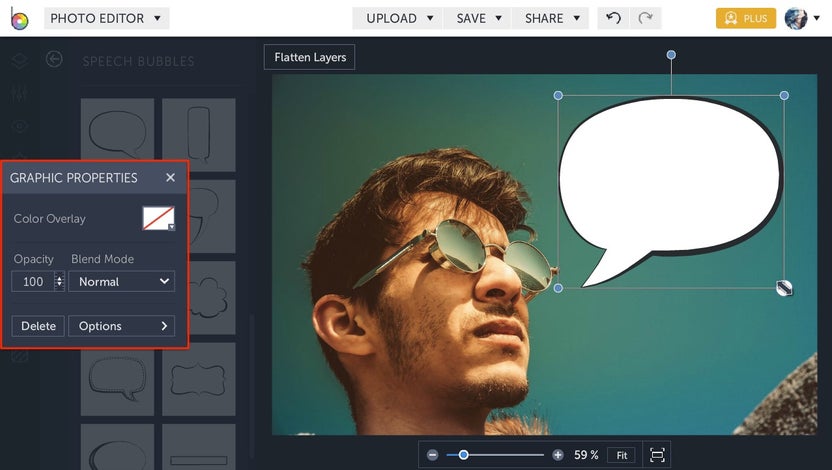Click the bottom-left resize handle of bubble
The height and width of the screenshot is (470, 832).
558,288
